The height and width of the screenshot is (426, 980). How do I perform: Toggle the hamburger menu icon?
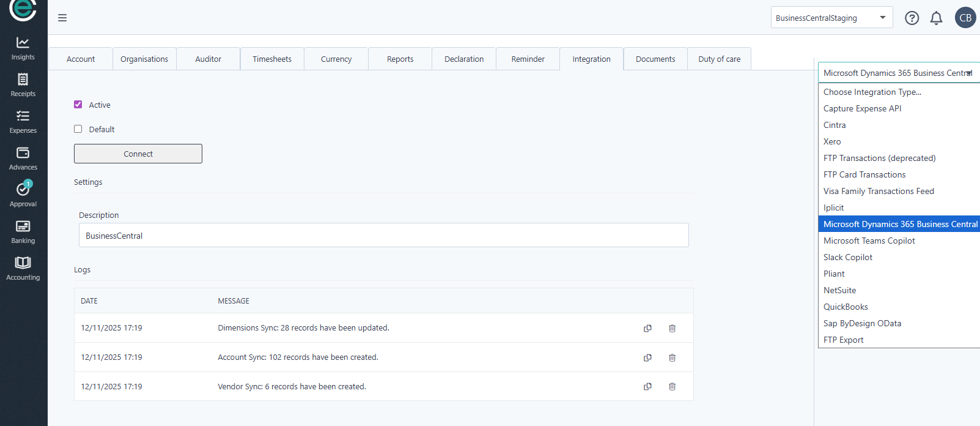(62, 18)
